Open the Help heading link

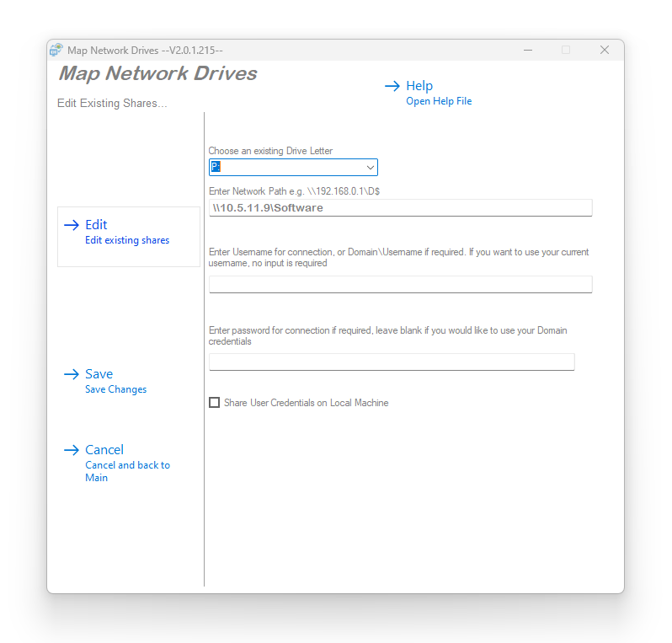419,86
